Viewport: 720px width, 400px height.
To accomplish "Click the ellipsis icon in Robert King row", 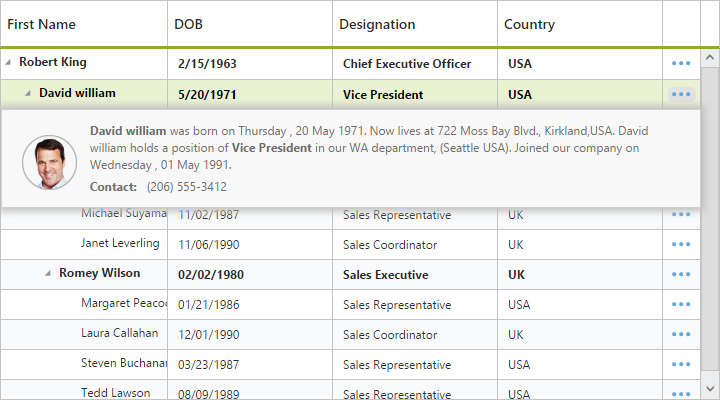I will pyautogui.click(x=681, y=63).
